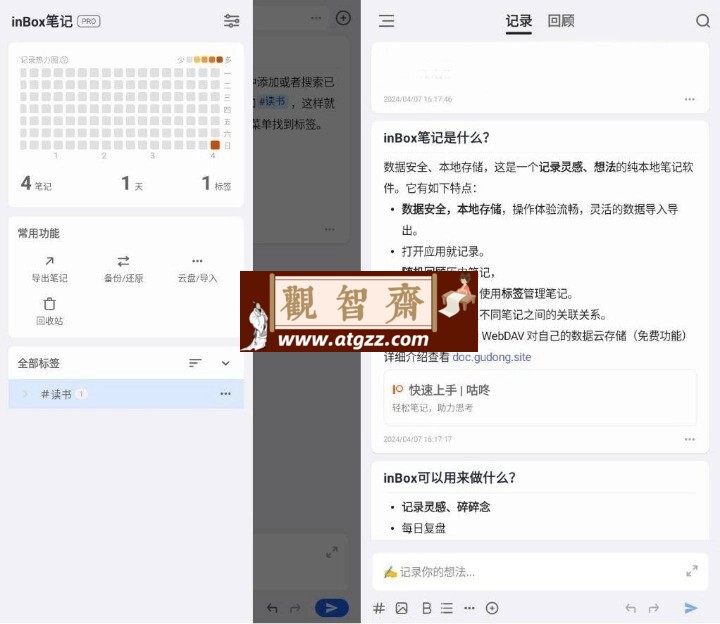The width and height of the screenshot is (720, 624).
Task: Click the 1 标签 tag count
Action: (x=216, y=184)
